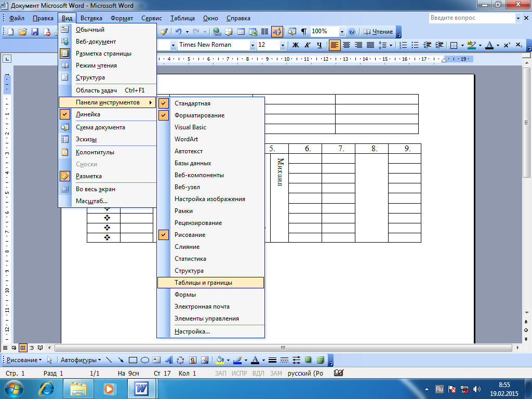Image resolution: width=532 pixels, height=399 pixels.
Task: Open the 3-D Style icon
Action: pos(320,360)
